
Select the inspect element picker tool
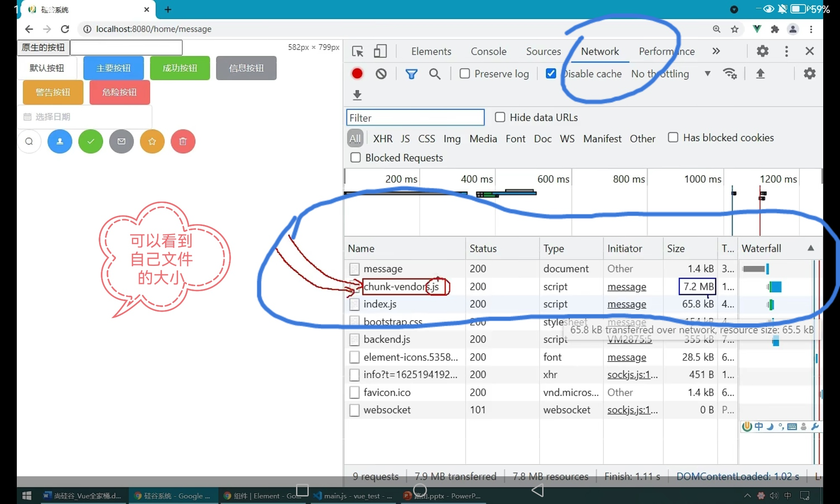coord(357,51)
